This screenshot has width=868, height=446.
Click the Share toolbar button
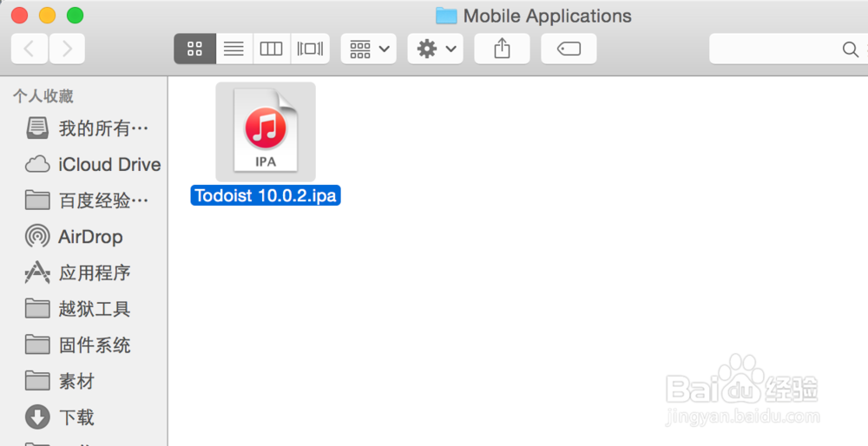click(x=502, y=49)
